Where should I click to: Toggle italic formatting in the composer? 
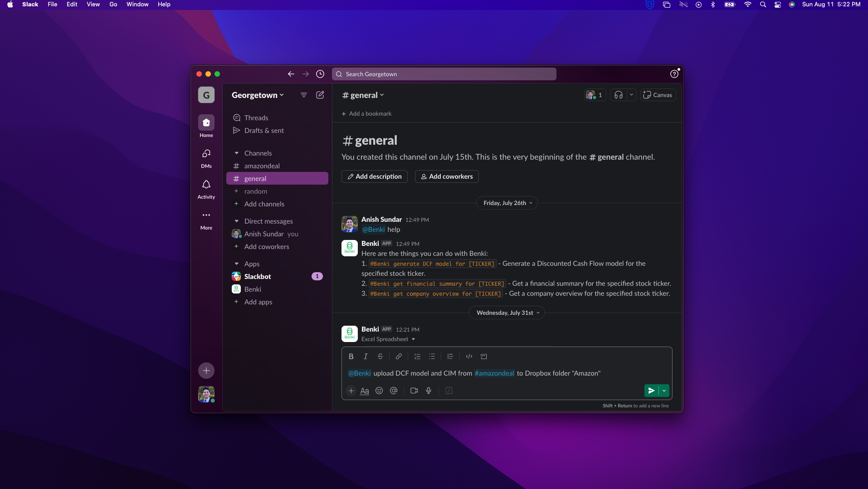[x=366, y=357]
